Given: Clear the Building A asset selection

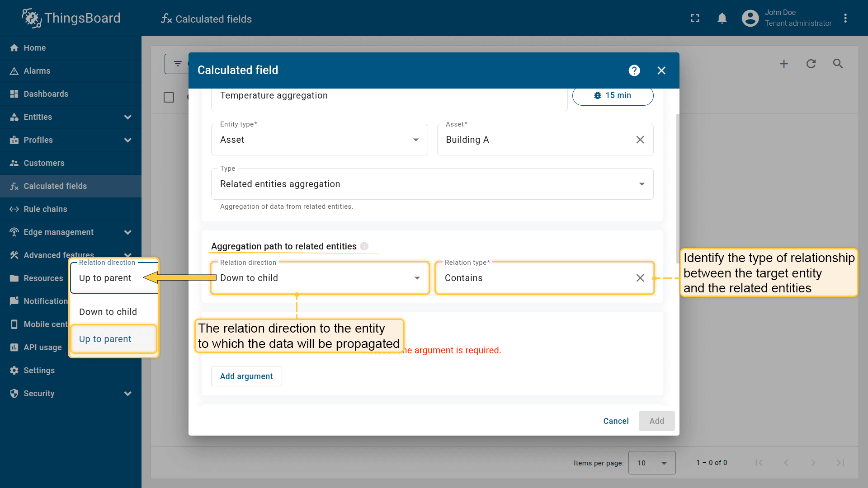Looking at the screenshot, I should click(x=640, y=140).
